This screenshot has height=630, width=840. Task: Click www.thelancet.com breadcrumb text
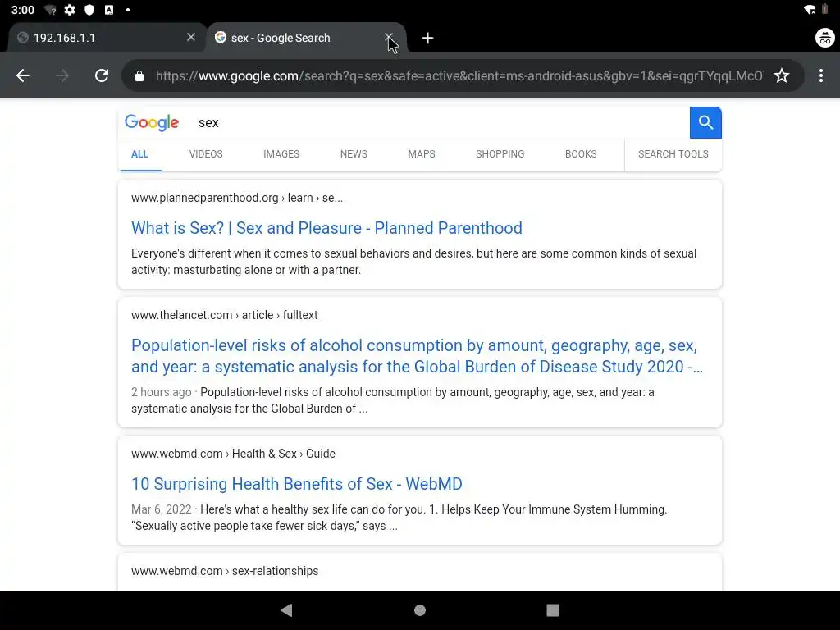click(225, 315)
